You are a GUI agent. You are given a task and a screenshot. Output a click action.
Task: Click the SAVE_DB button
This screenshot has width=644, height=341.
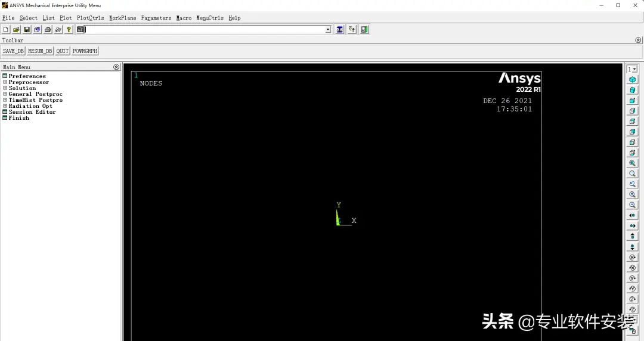tap(13, 51)
